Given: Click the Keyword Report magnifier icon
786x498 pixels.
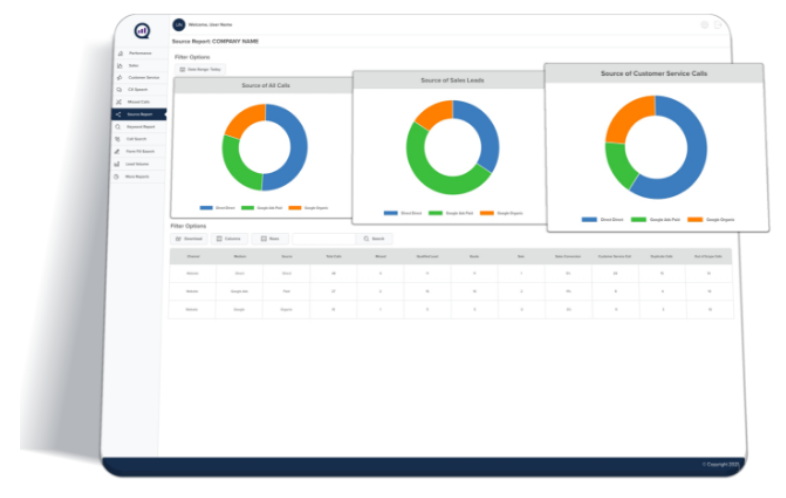Looking at the screenshot, I should coord(119,127).
